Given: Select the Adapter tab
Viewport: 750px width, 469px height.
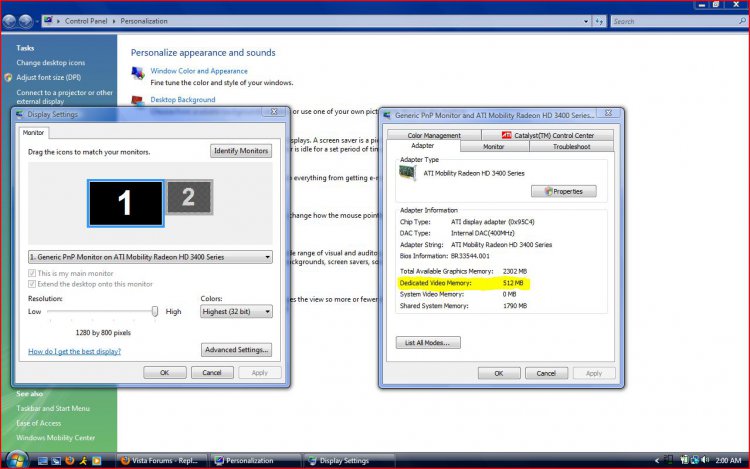Looking at the screenshot, I should click(x=423, y=145).
